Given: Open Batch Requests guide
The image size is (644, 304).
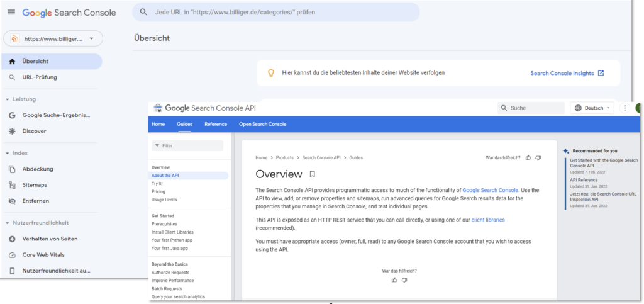Looking at the screenshot, I should tap(167, 288).
